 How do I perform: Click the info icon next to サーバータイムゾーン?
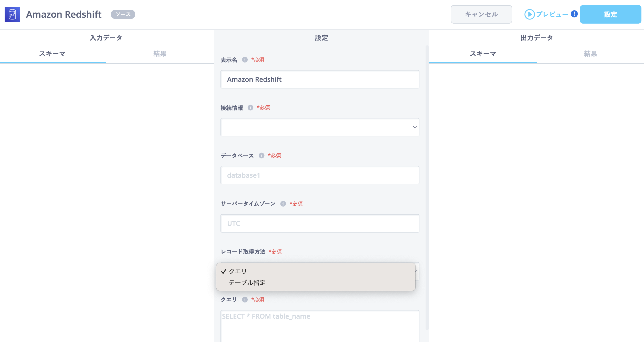pyautogui.click(x=283, y=204)
